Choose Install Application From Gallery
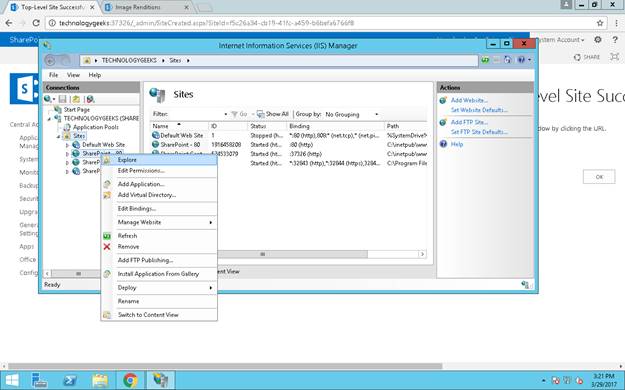 [x=159, y=274]
